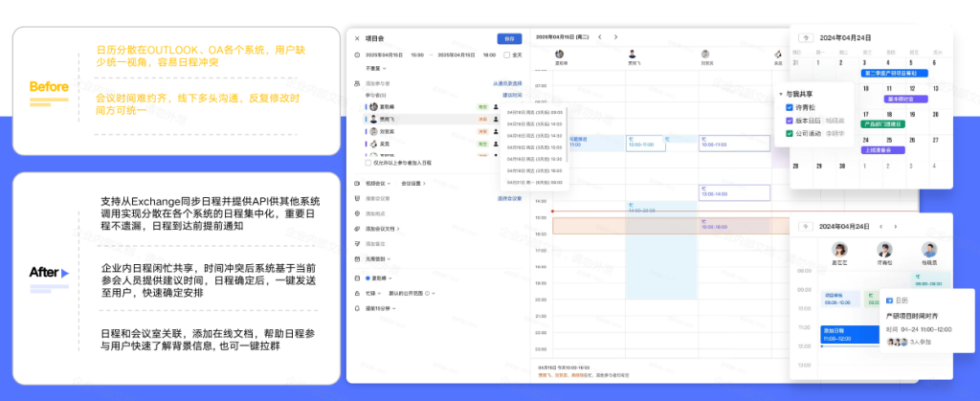This screenshot has height=401, width=980.
Task: Previous day arrow in the 2024年04月24日 panel
Action: pyautogui.click(x=880, y=226)
